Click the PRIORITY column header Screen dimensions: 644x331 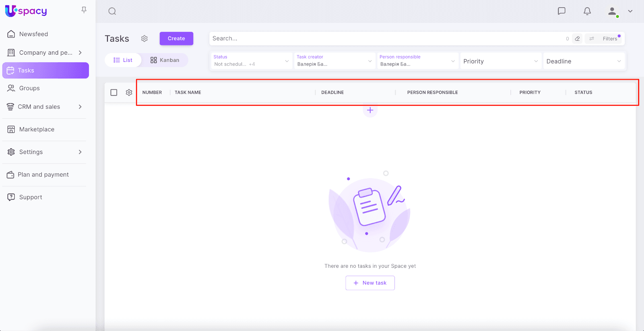click(x=530, y=93)
